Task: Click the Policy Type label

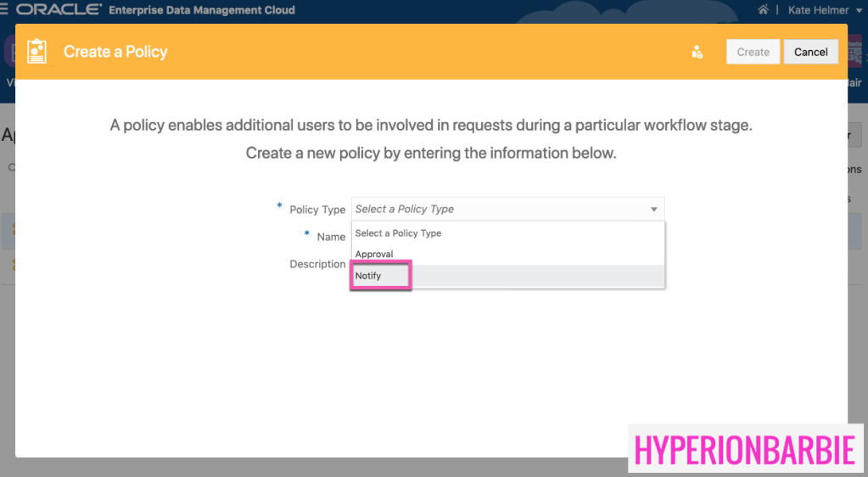Action: coord(317,210)
